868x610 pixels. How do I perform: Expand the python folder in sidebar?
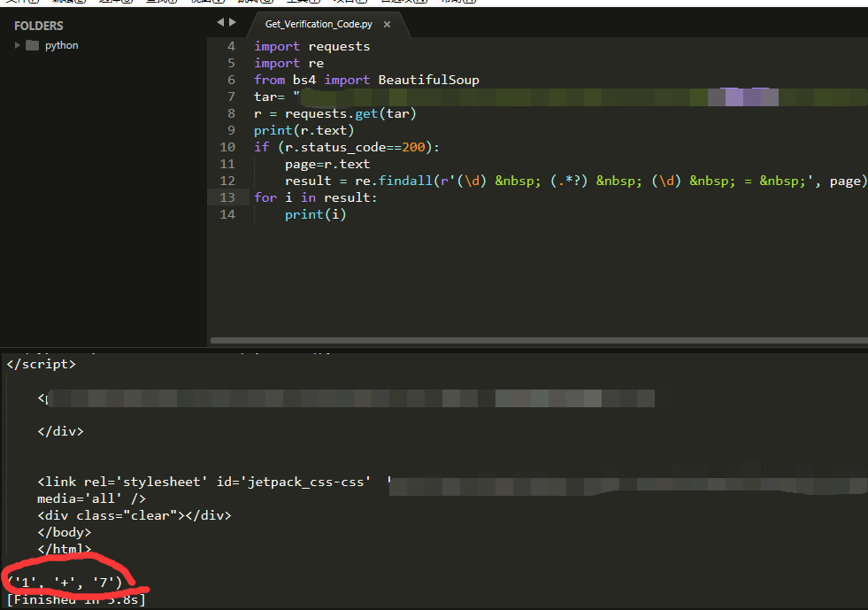pos(17,45)
